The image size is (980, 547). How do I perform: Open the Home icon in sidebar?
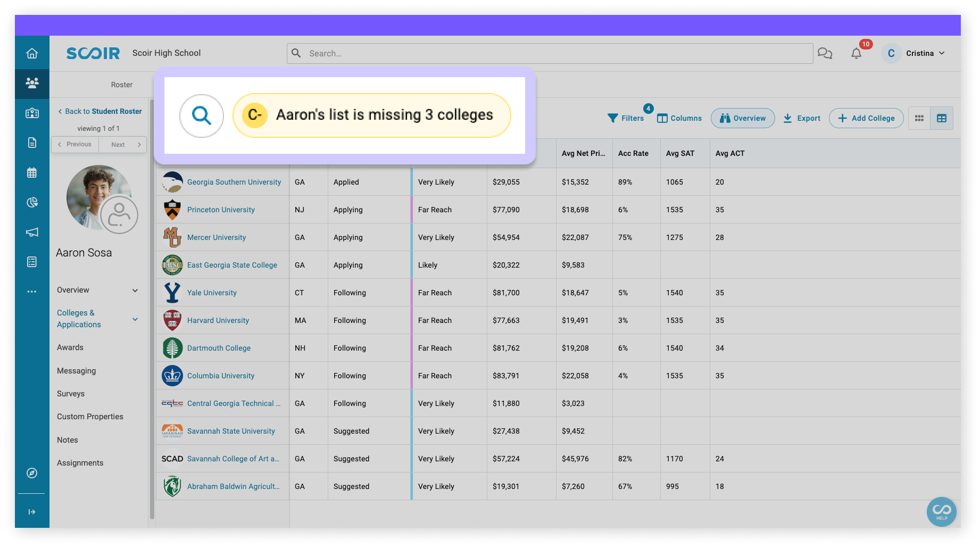[x=32, y=53]
